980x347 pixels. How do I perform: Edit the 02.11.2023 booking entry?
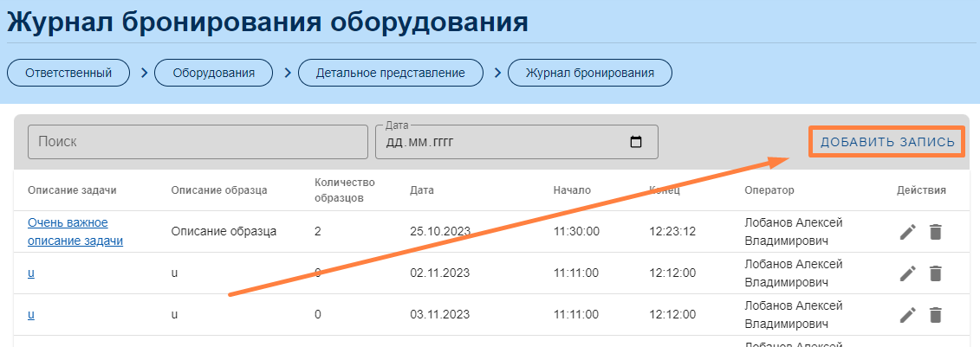907,273
